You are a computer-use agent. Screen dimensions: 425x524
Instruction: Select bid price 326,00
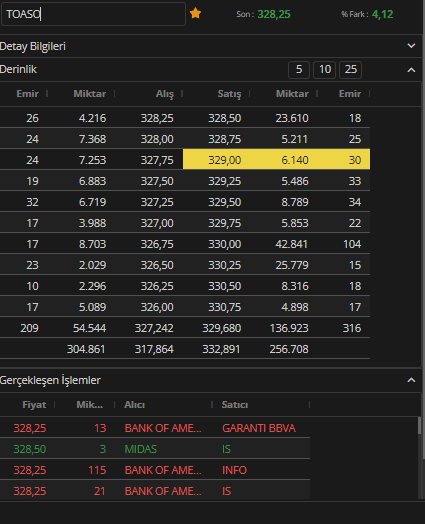click(x=157, y=307)
